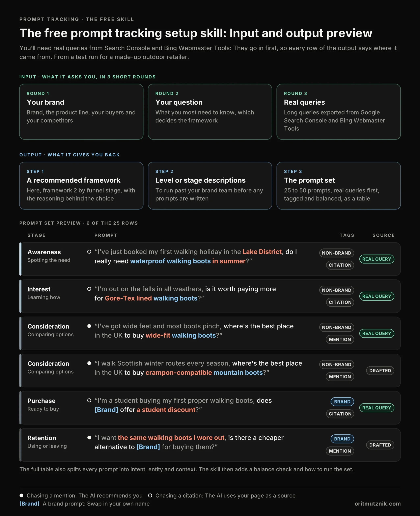Click the 'Chasing a citation' legend text
Viewport: 420px width, 516px height.
click(x=225, y=495)
